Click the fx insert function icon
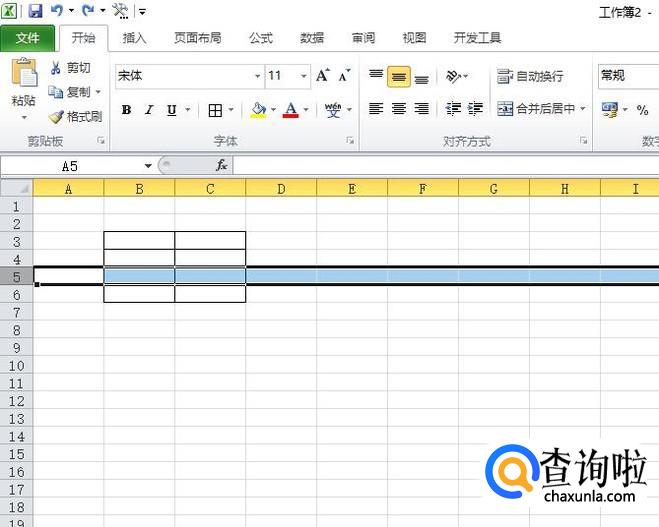 [221, 165]
